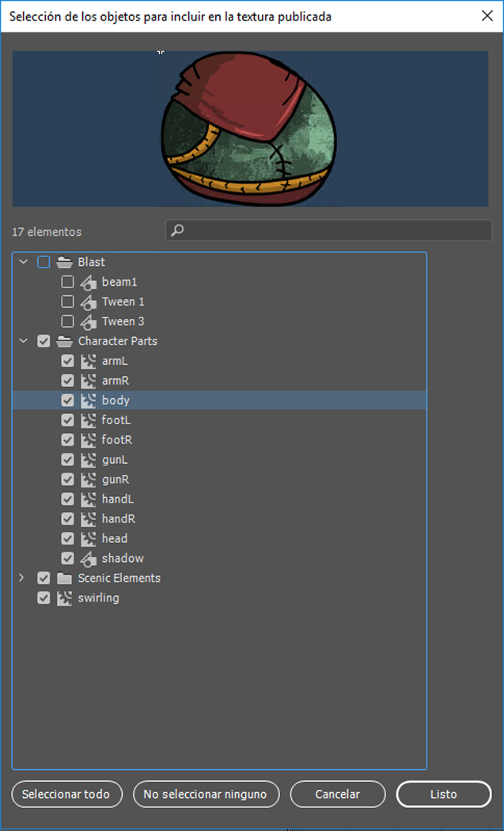504x831 pixels.
Task: Enable the beam1 checkbox
Action: coord(67,282)
